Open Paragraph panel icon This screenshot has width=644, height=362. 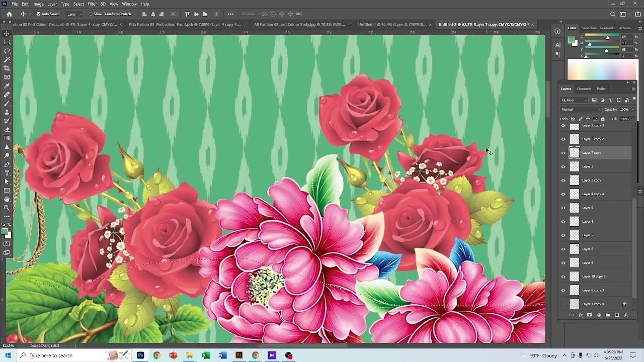click(x=557, y=54)
